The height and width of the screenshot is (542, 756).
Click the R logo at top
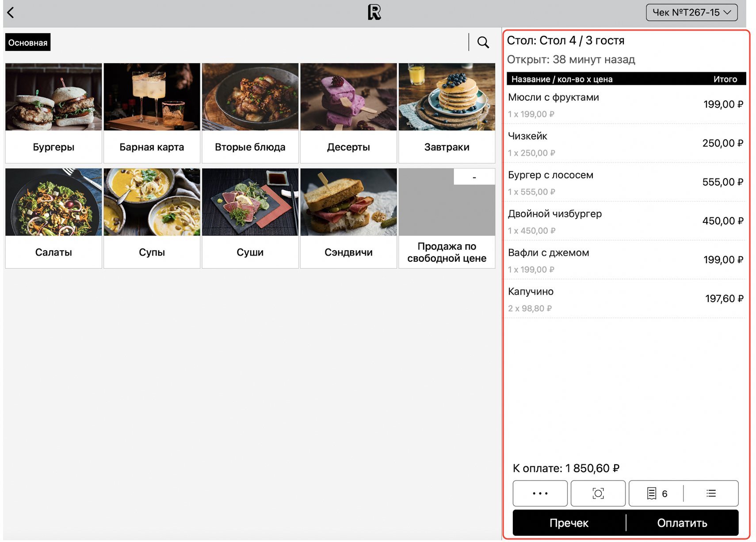(374, 12)
